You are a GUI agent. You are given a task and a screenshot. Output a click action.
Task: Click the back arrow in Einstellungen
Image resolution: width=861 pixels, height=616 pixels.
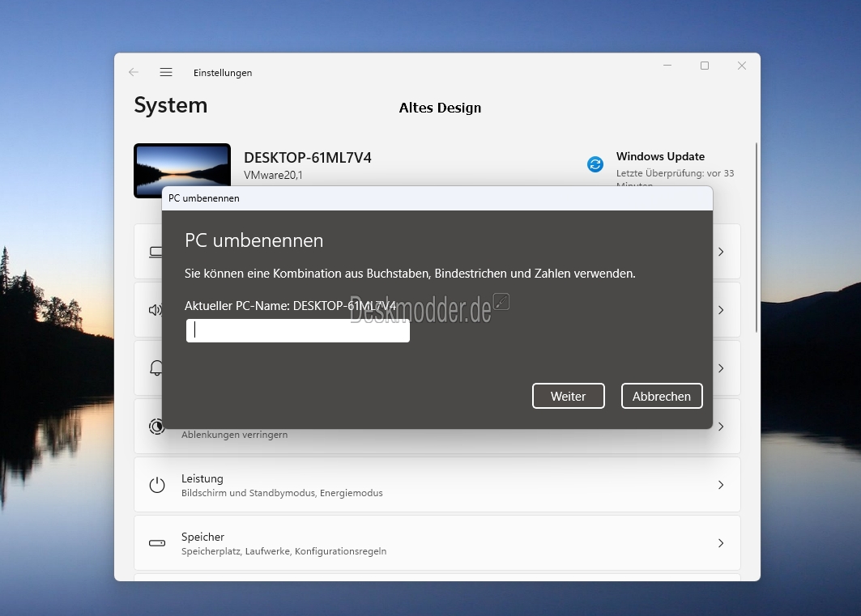134,72
